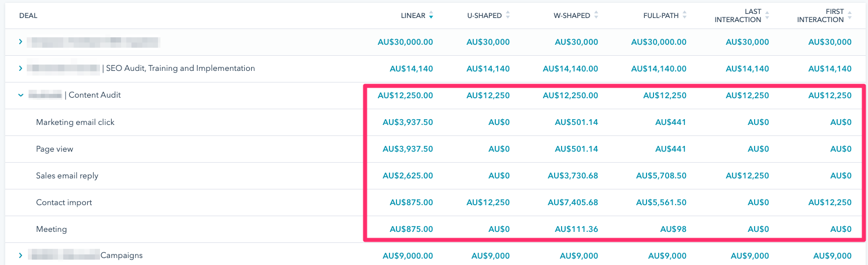Click the U-Shaped column sort icon

point(508,16)
